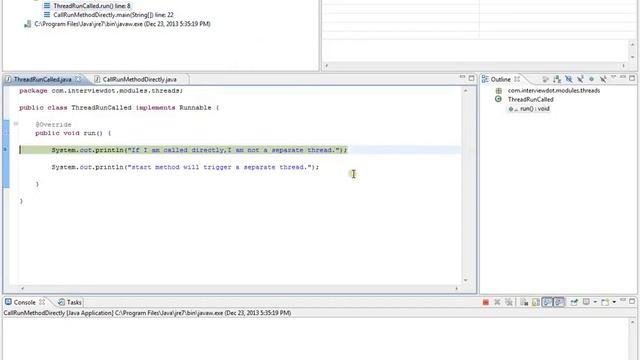Click the Variables panel vertical scrollbar down arrow
This screenshot has height=360, width=640.
click(633, 57)
